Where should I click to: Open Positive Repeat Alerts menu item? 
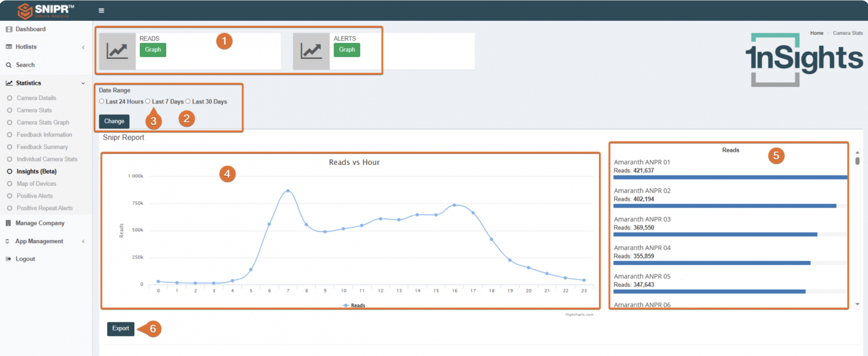45,208
